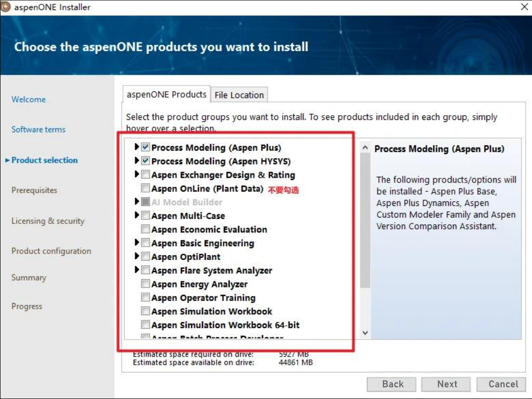The width and height of the screenshot is (532, 399).
Task: Click Licensing & security in the sidebar
Action: pyautogui.click(x=48, y=221)
